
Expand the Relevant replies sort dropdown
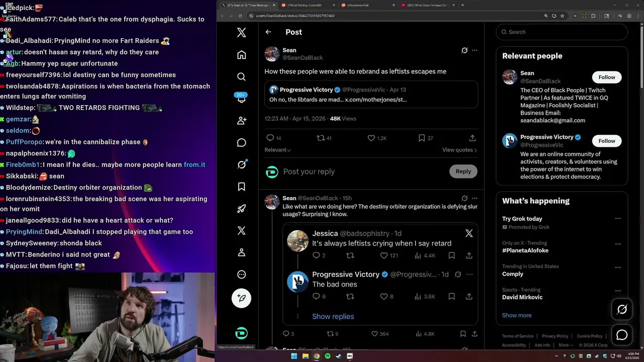(278, 150)
